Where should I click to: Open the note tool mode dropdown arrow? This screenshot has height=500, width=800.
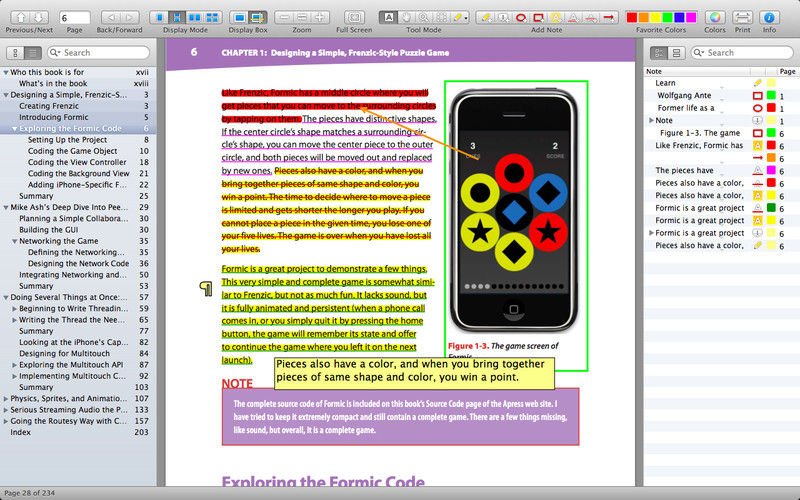click(466, 18)
